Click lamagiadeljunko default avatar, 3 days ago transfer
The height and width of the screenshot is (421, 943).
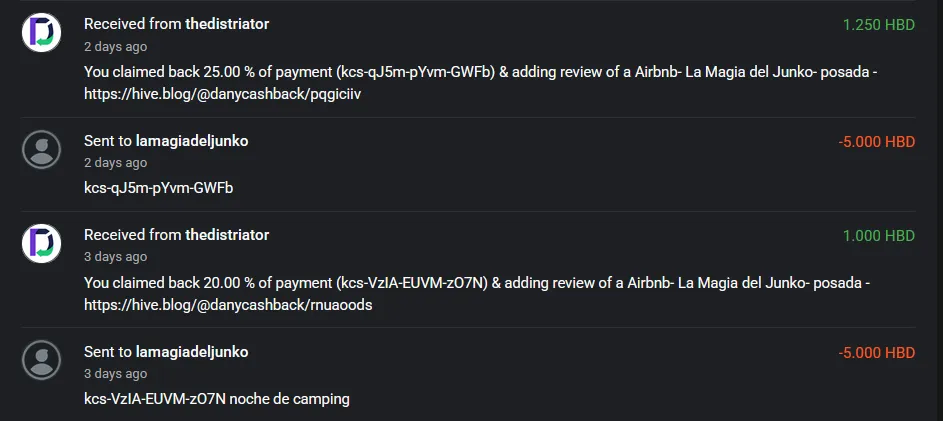[41, 360]
